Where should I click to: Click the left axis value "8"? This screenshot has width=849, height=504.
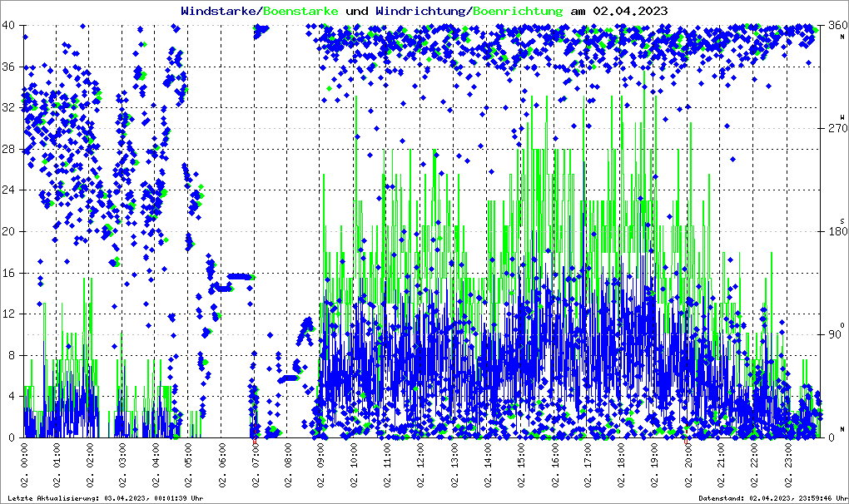pos(12,355)
